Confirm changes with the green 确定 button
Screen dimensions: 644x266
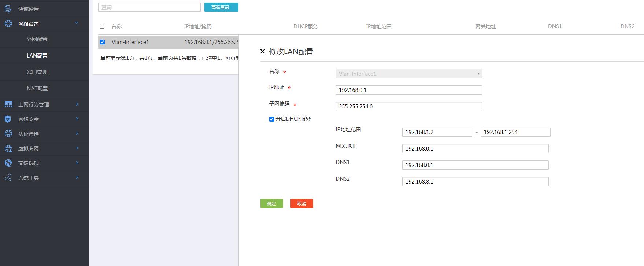(x=272, y=204)
